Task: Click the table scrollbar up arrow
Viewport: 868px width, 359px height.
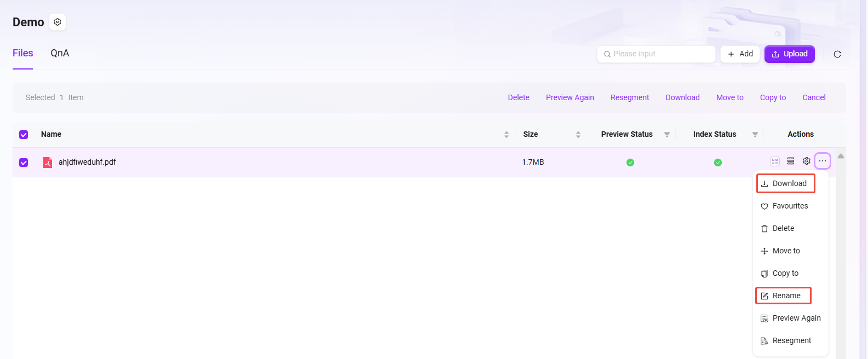Action: (x=841, y=156)
